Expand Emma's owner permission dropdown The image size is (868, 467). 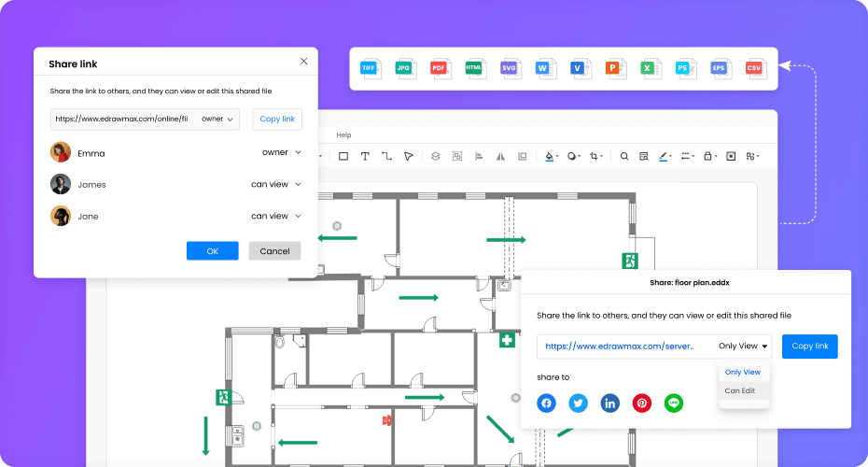tap(281, 152)
